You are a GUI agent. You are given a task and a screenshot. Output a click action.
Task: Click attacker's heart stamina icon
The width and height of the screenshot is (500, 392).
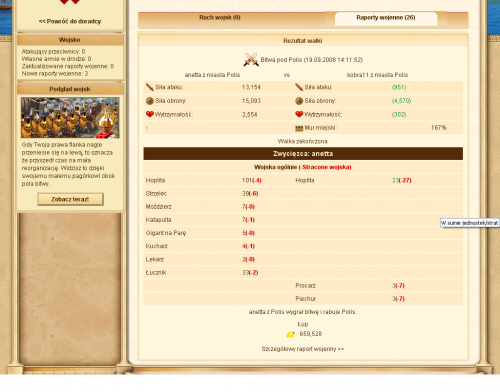click(x=150, y=114)
